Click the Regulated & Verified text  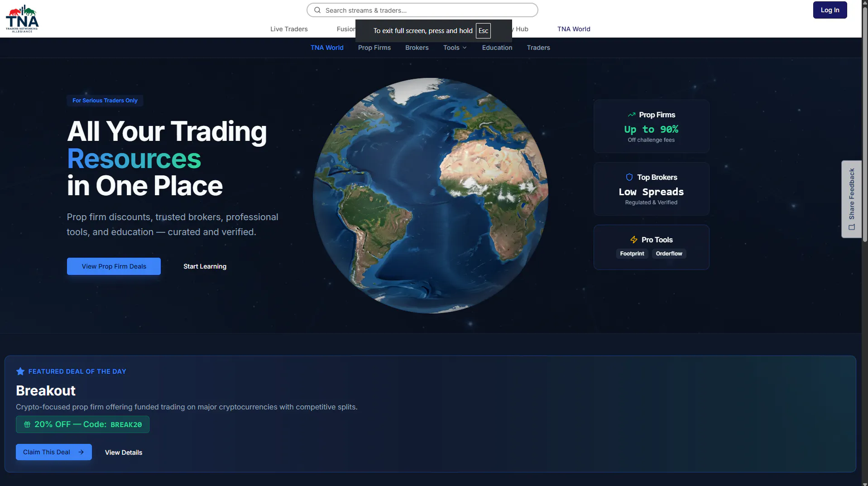tap(651, 202)
